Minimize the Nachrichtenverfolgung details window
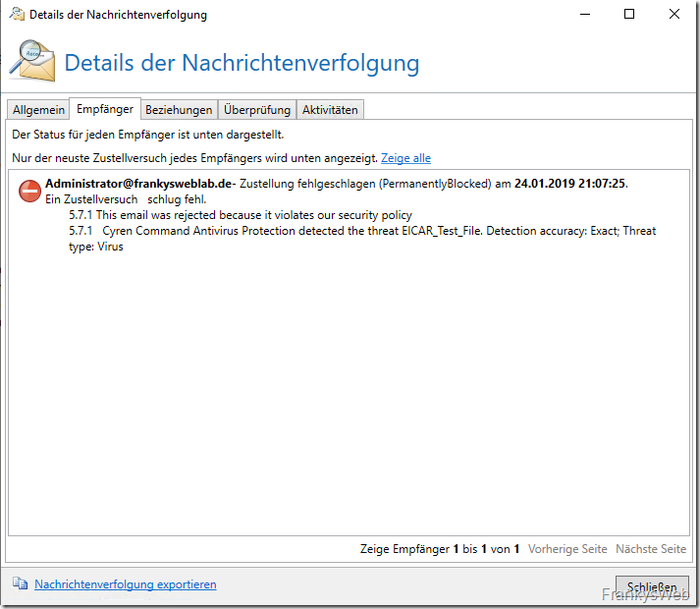 pos(585,15)
